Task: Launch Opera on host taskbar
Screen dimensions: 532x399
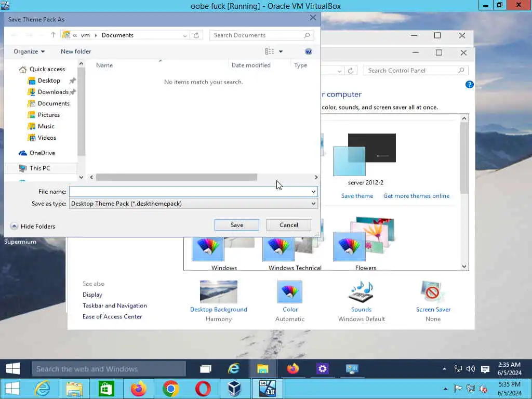Action: [x=203, y=389]
